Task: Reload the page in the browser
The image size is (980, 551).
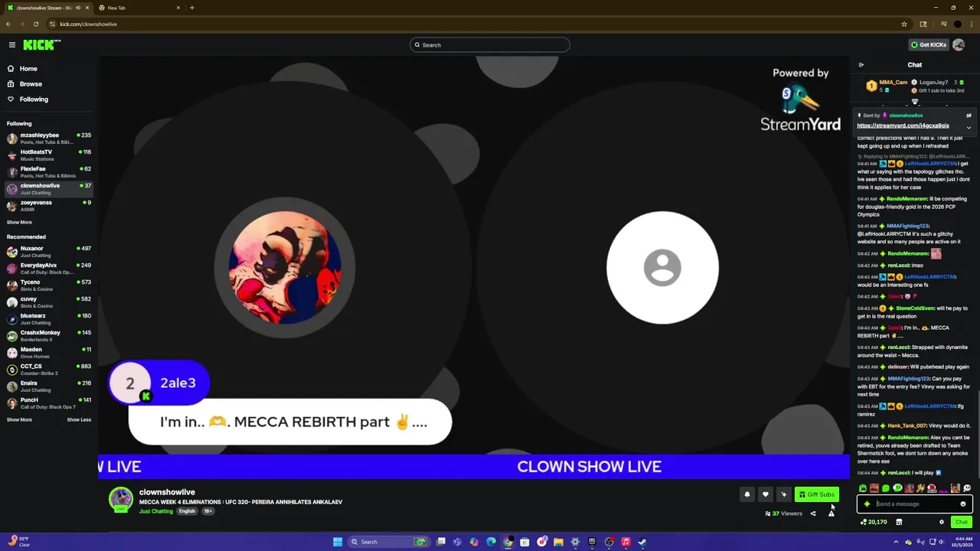Action: coord(35,24)
